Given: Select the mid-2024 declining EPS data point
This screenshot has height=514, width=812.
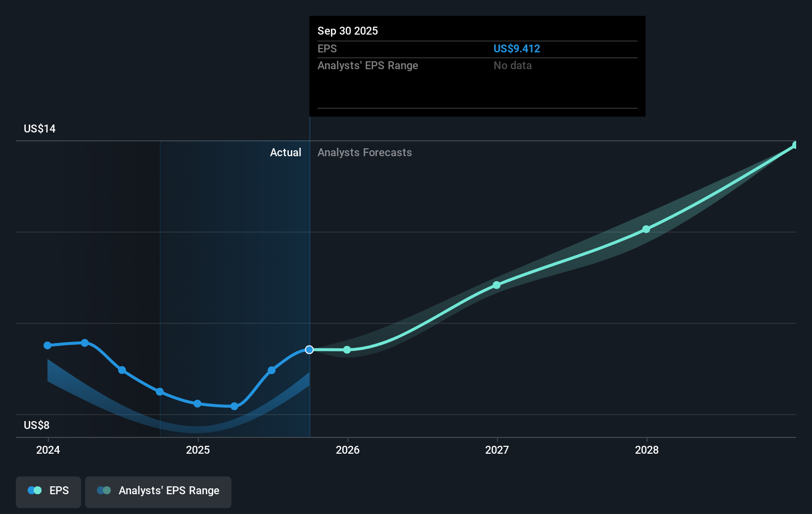Looking at the screenshot, I should click(122, 370).
